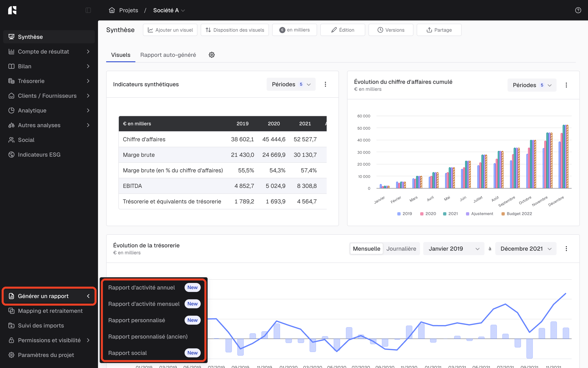This screenshot has height=368, width=588.
Task: Open Indicateurs synthétiques three-dot menu
Action: tap(325, 84)
